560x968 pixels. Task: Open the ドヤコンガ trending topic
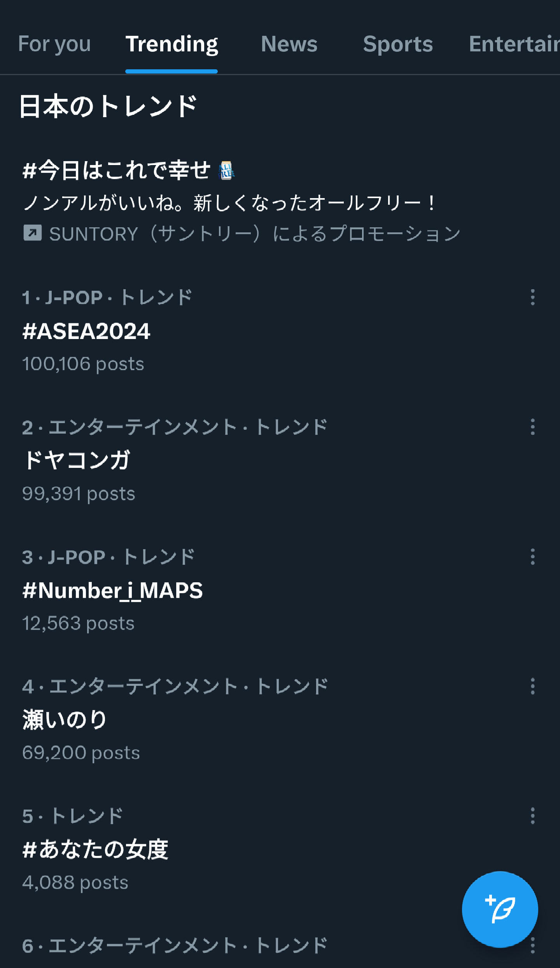(77, 460)
